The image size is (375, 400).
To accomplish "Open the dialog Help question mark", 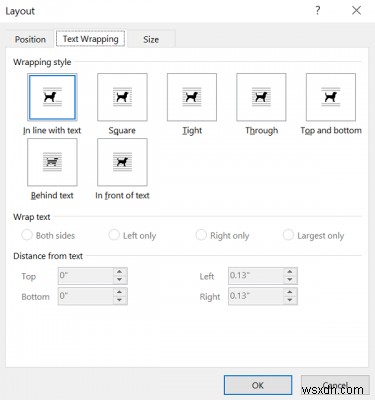I will [318, 11].
